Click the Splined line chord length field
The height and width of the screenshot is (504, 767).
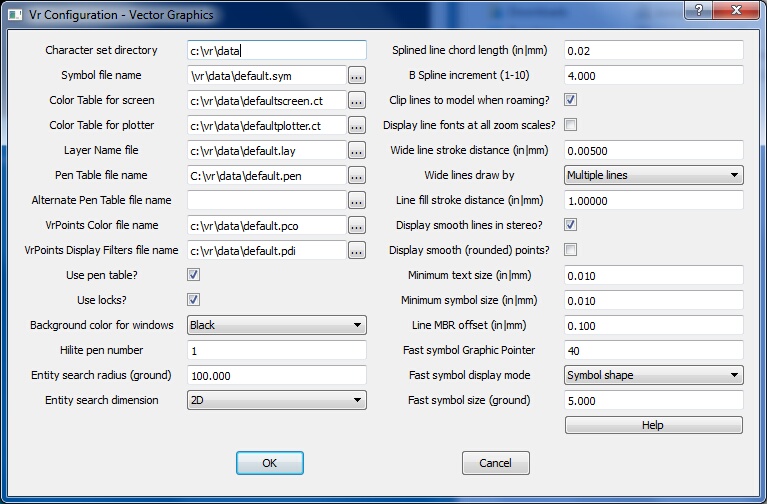point(654,50)
